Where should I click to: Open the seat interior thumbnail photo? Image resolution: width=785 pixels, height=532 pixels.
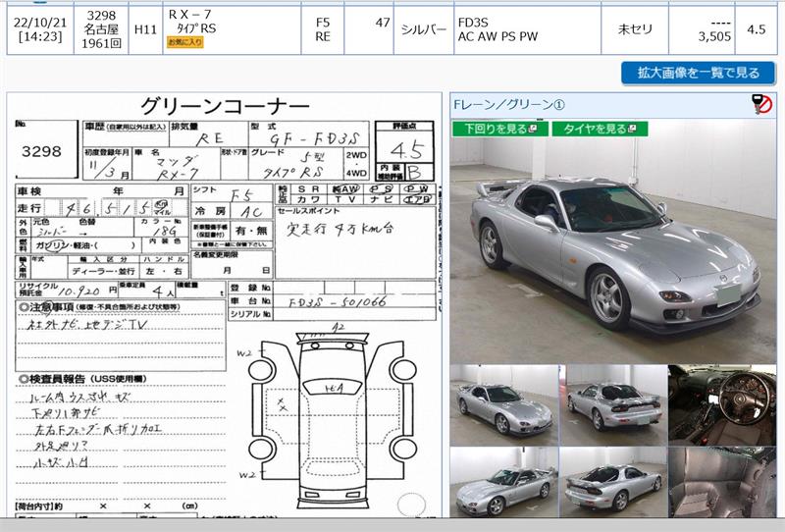click(722, 482)
